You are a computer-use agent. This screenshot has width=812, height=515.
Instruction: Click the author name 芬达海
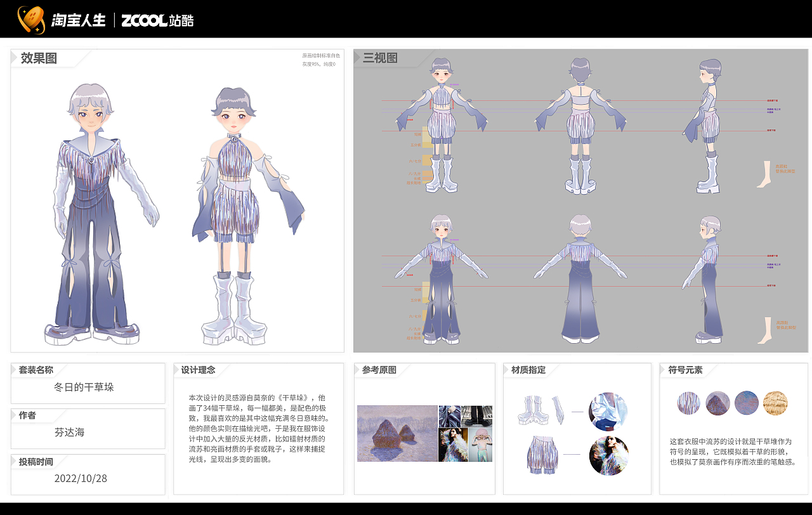click(x=70, y=433)
